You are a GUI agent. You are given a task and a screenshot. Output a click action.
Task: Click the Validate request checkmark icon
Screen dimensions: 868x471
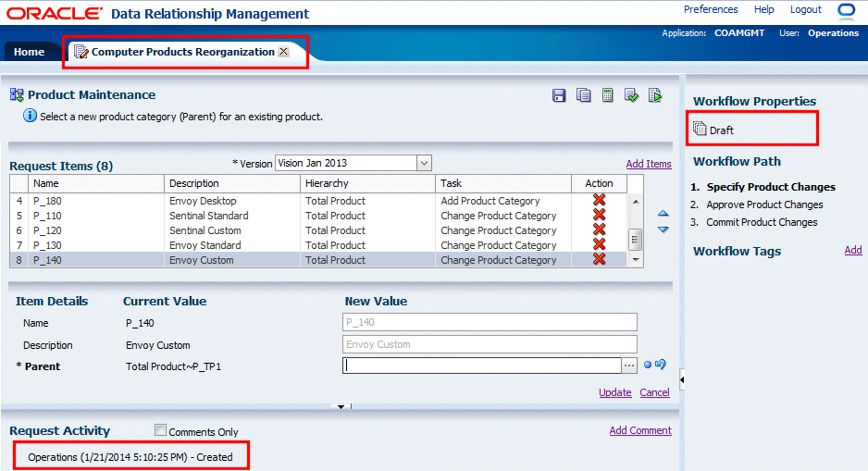(x=631, y=95)
